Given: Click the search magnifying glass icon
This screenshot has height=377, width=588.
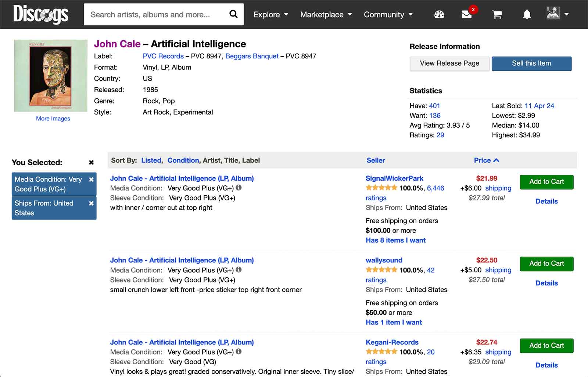Looking at the screenshot, I should point(233,14).
